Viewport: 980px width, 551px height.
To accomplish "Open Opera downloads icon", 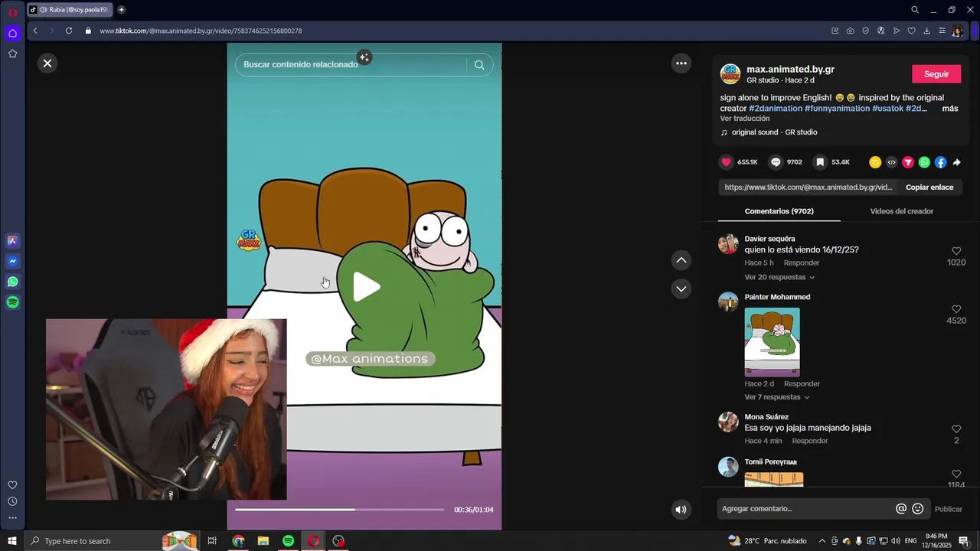I will [926, 31].
